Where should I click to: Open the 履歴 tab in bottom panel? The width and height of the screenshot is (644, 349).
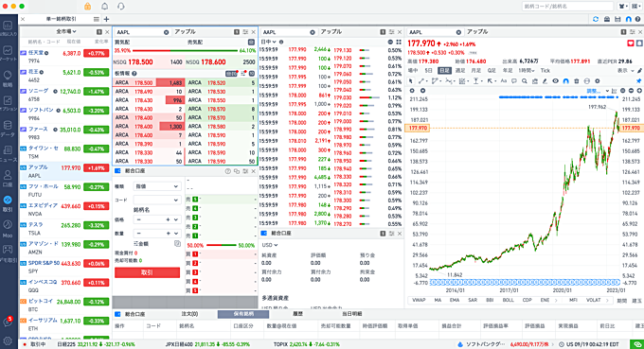297,314
